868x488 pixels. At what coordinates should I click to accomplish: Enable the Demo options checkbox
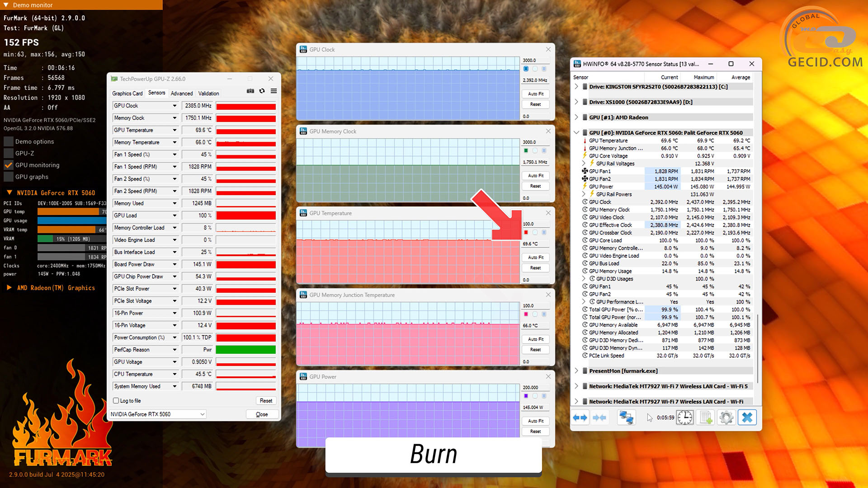(8, 141)
